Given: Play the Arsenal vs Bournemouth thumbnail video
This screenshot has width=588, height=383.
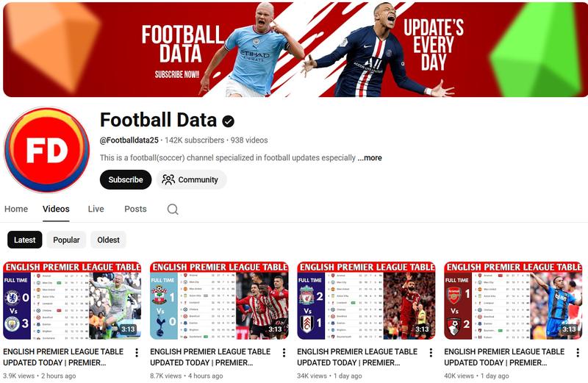Looking at the screenshot, I should coord(513,301).
